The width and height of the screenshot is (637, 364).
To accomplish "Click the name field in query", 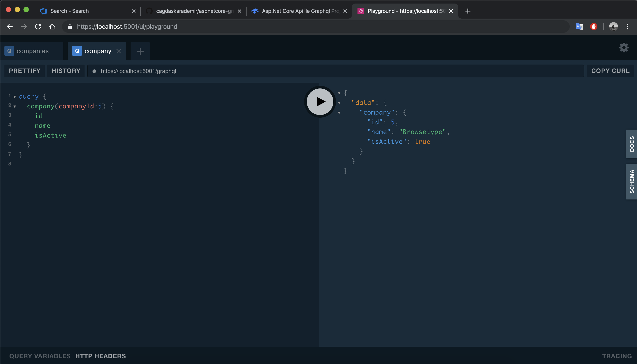I will [x=42, y=126].
